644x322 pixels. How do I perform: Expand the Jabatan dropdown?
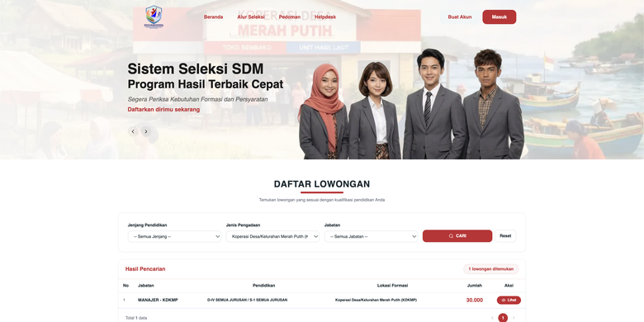point(371,237)
